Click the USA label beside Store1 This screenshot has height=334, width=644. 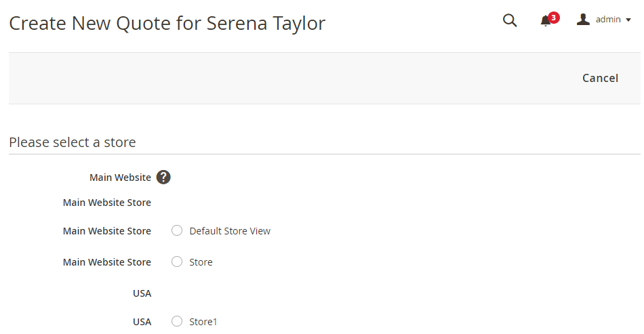142,322
